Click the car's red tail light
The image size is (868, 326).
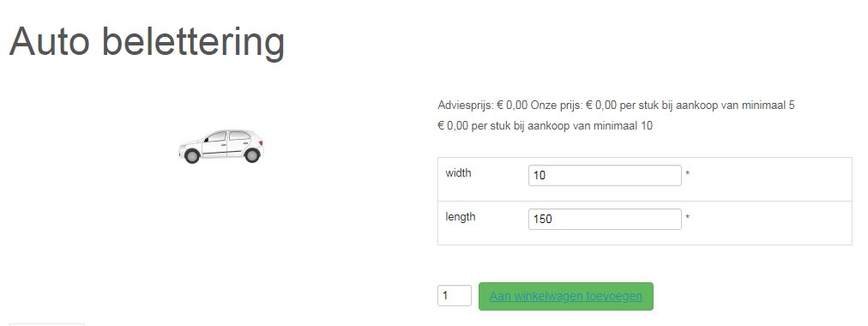pos(261,142)
